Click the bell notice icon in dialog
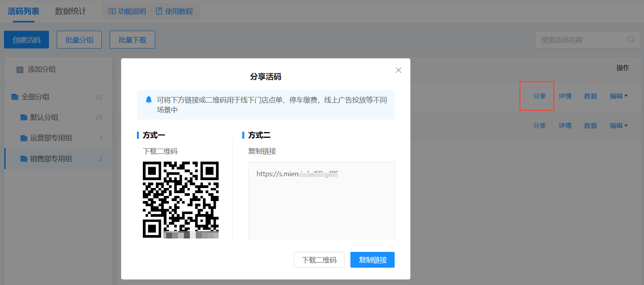The image size is (644, 285). tap(148, 100)
